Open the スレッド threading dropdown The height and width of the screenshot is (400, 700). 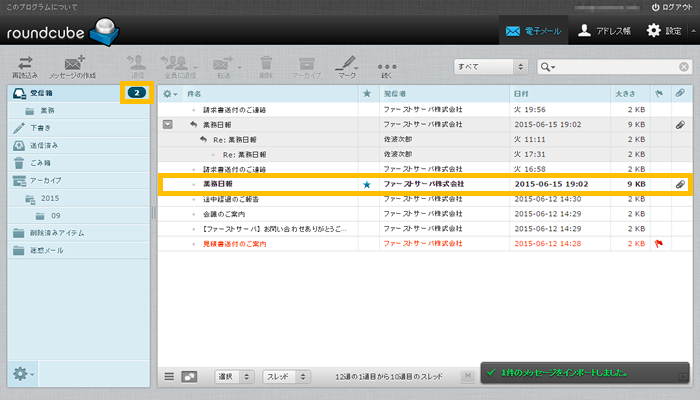[286, 377]
